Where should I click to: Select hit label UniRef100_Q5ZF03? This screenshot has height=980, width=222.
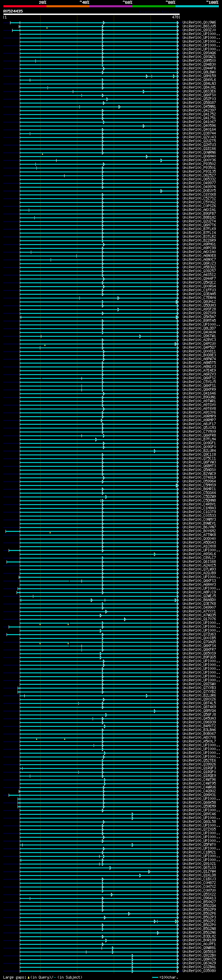199,99
